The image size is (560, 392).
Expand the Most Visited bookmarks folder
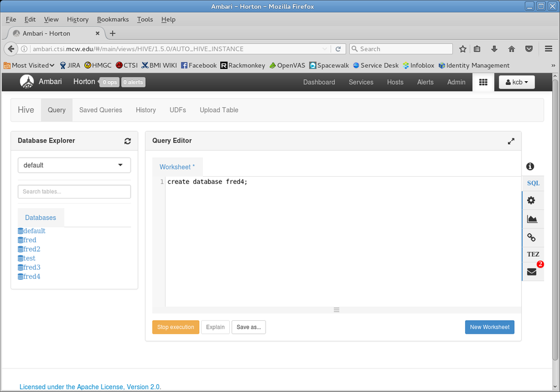[29, 66]
